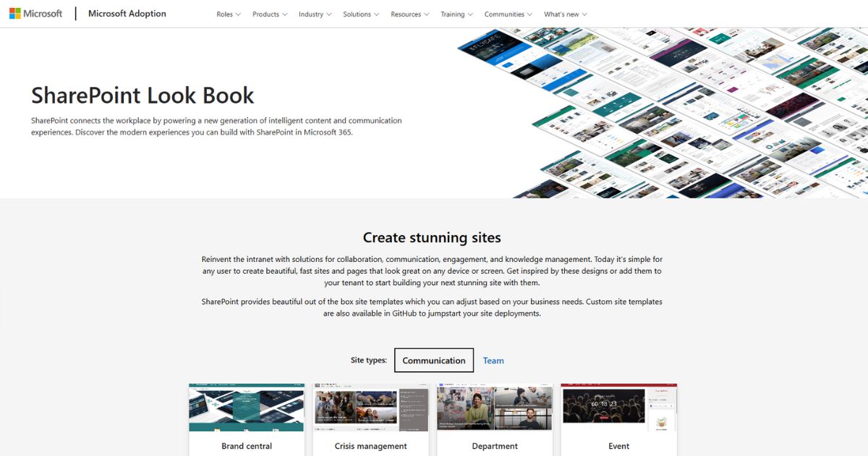Click the Event card title
868x456 pixels.
[618, 446]
